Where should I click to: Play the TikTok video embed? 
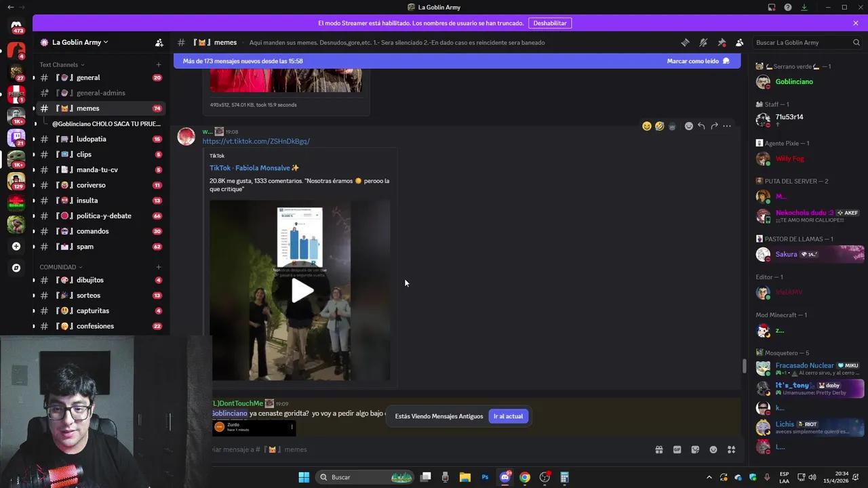(x=302, y=291)
